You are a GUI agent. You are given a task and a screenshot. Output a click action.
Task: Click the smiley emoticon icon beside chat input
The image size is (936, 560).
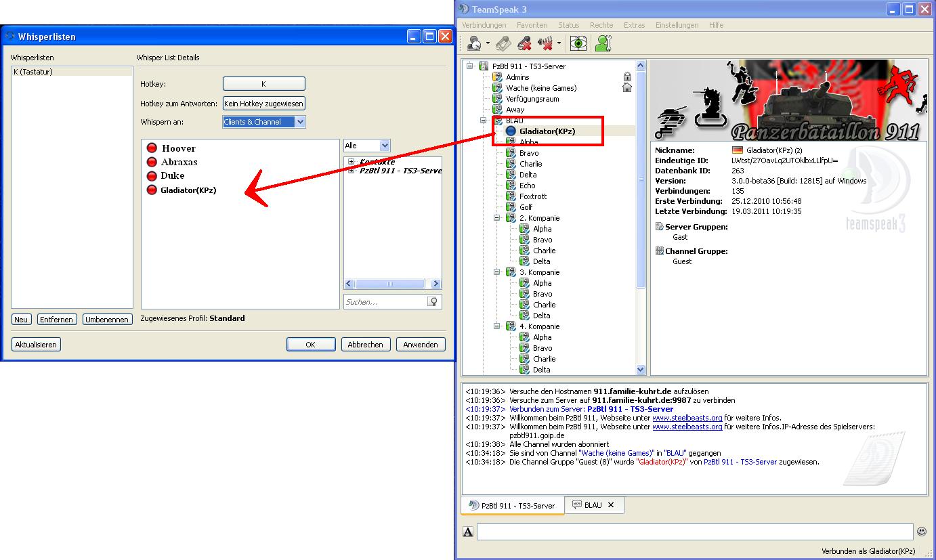pos(921,532)
